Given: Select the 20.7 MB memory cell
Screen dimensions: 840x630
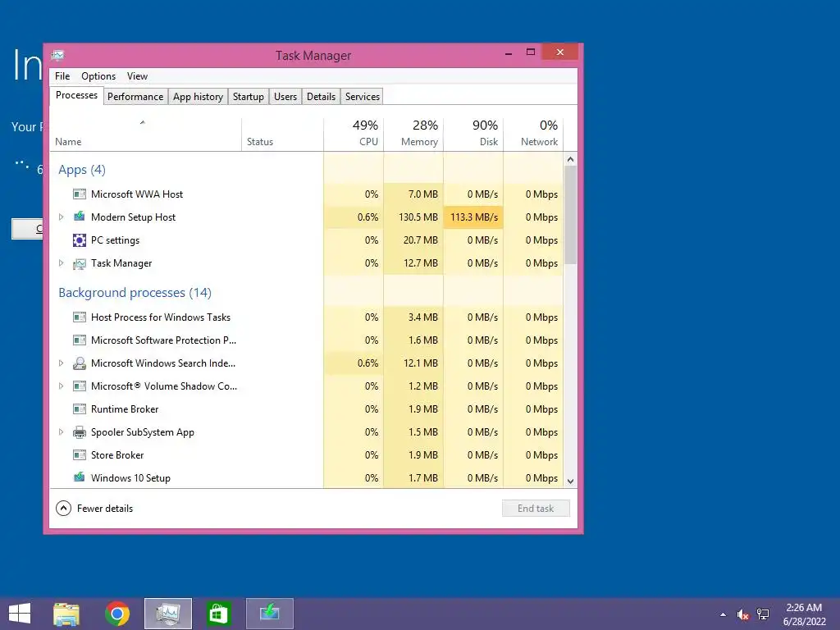Looking at the screenshot, I should (413, 240).
